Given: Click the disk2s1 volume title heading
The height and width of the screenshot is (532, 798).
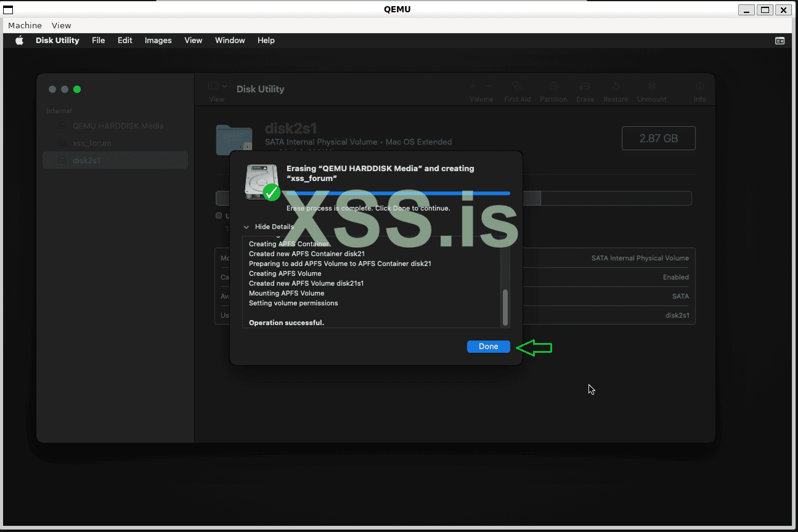Looking at the screenshot, I should [291, 129].
